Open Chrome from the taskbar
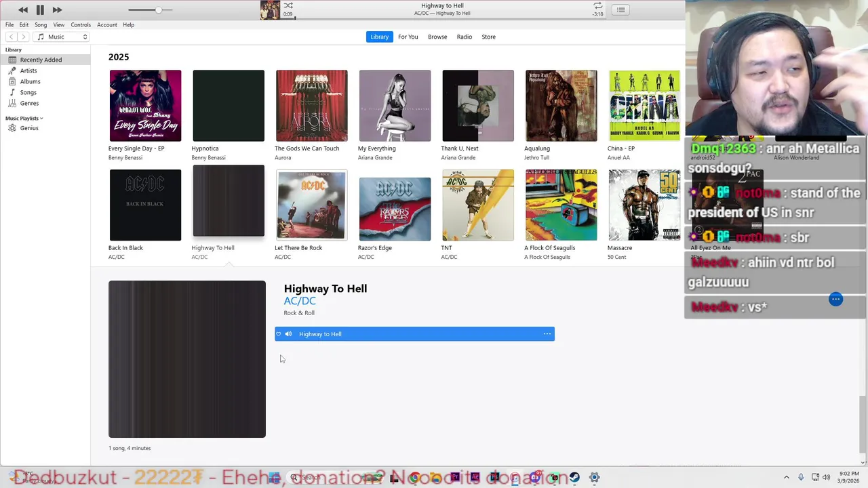This screenshot has width=868, height=488. tap(414, 478)
